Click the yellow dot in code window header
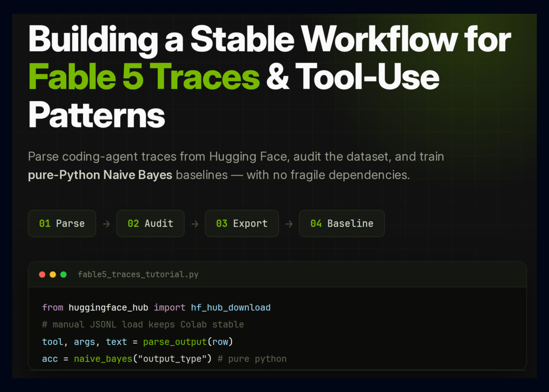Screen dimensions: 549x392 click(53, 275)
